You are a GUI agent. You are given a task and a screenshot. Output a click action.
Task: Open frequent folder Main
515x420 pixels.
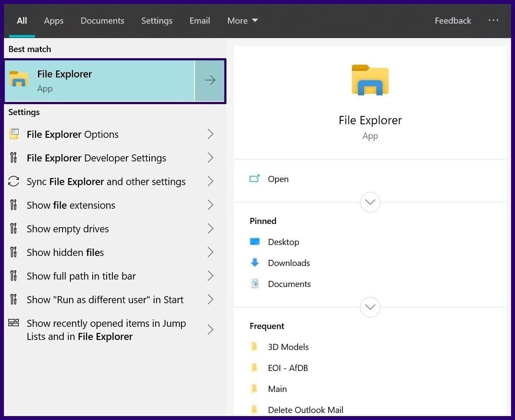point(277,389)
